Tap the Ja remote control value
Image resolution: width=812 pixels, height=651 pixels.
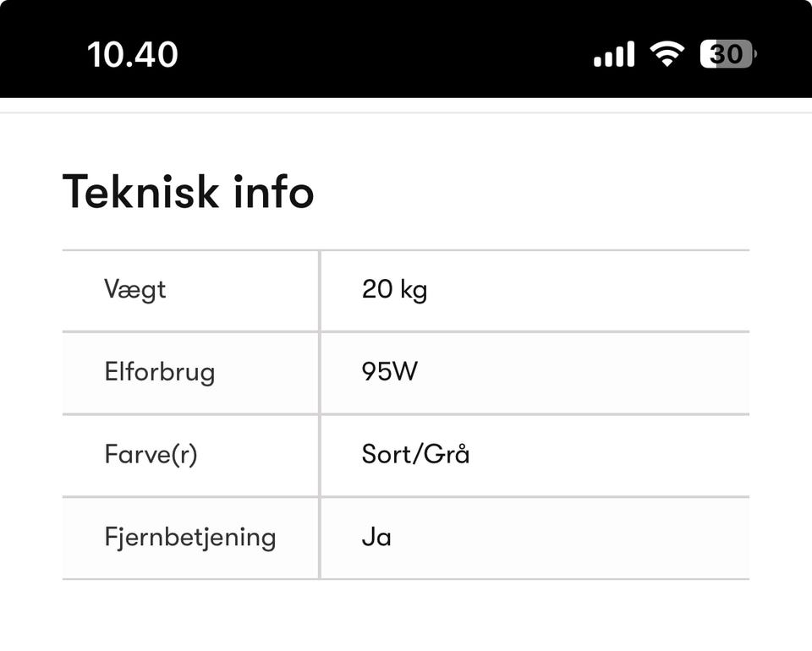tap(376, 538)
